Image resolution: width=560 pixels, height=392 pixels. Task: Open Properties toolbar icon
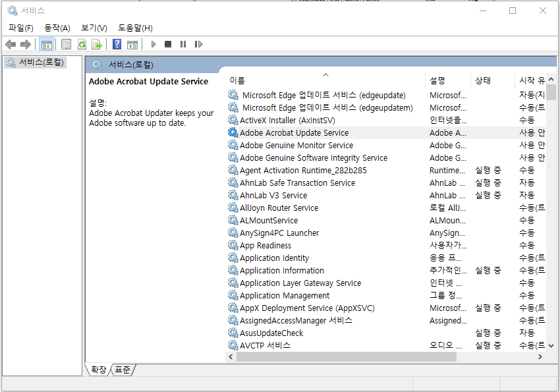[x=66, y=44]
